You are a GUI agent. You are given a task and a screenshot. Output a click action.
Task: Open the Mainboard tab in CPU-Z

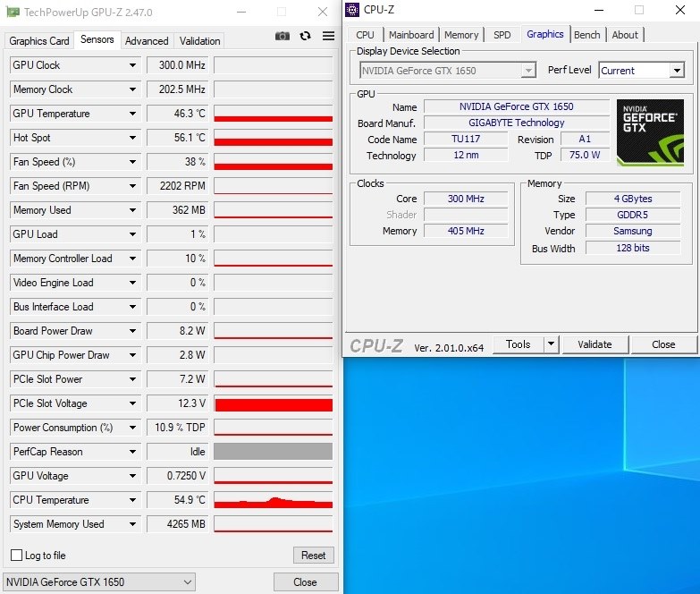411,35
